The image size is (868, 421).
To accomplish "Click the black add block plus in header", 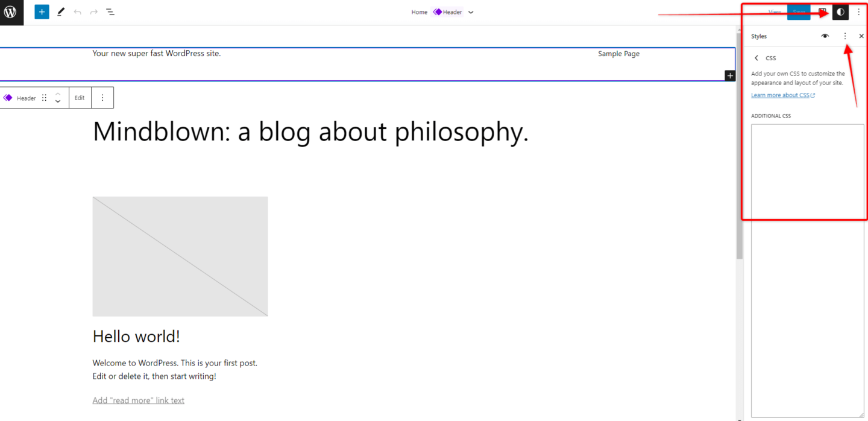I will coord(730,75).
